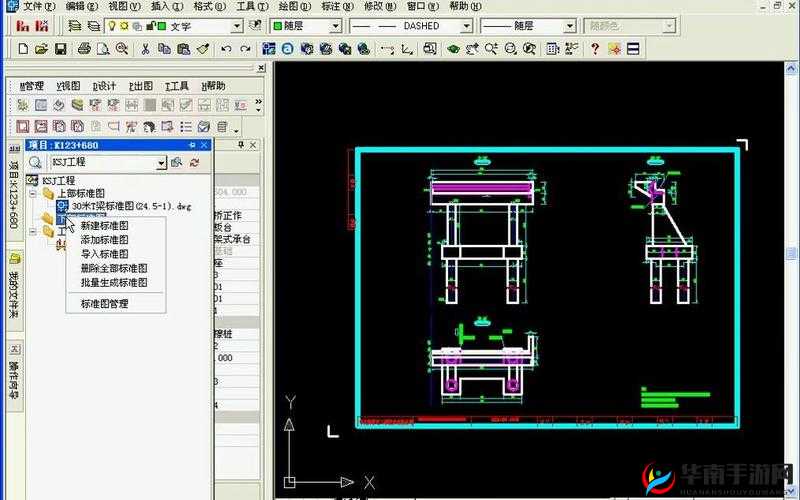
Task: Click the red question mark Help icon
Action: [594, 48]
